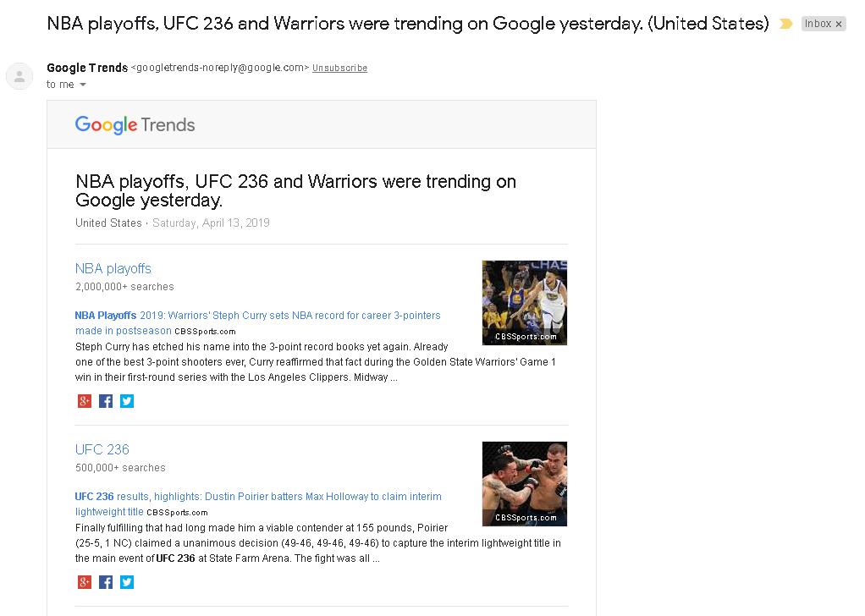865x616 pixels.
Task: Click the Google Trends logo
Action: pyautogui.click(x=135, y=124)
